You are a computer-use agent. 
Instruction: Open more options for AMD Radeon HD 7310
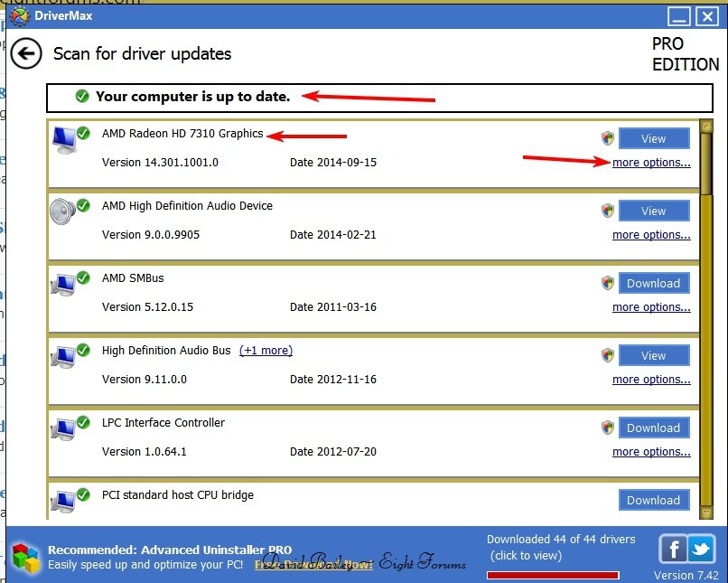pos(651,163)
